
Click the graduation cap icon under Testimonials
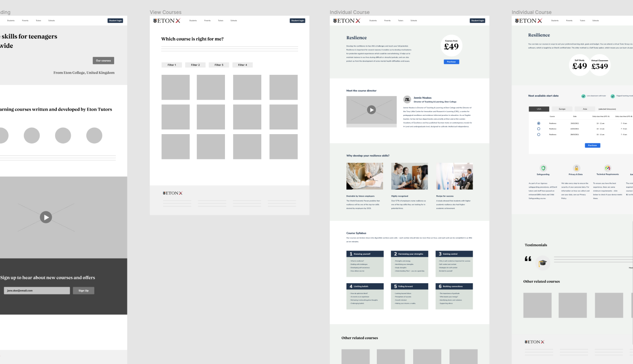click(542, 263)
